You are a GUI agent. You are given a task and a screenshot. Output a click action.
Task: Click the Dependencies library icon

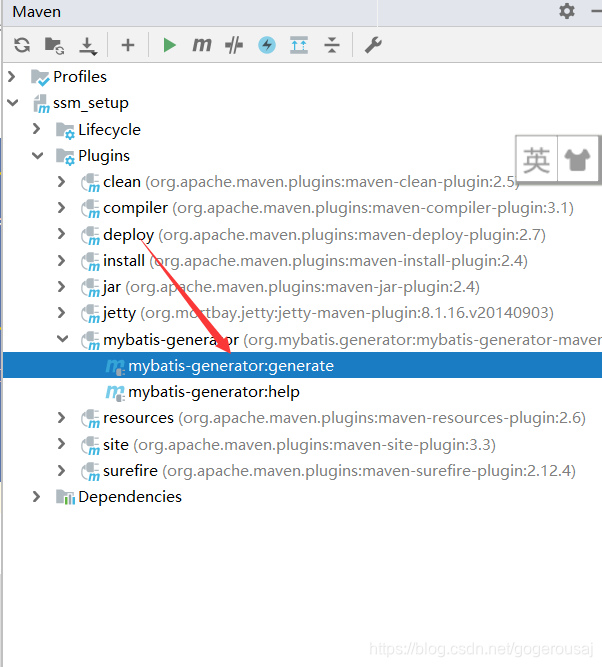point(66,497)
